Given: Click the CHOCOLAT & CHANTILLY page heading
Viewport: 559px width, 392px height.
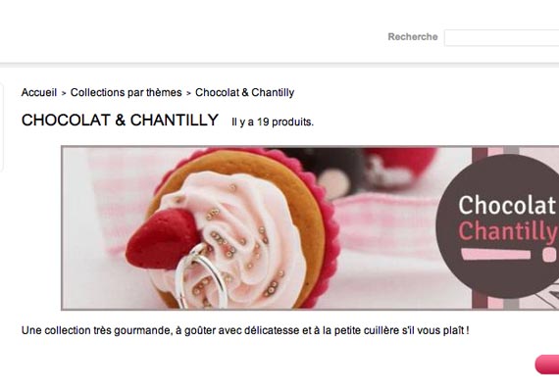Looking at the screenshot, I should [x=120, y=121].
